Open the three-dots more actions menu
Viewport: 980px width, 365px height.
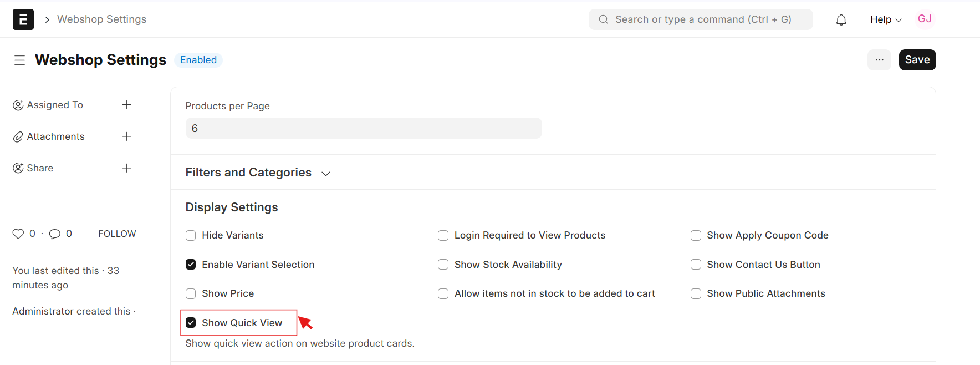(879, 60)
